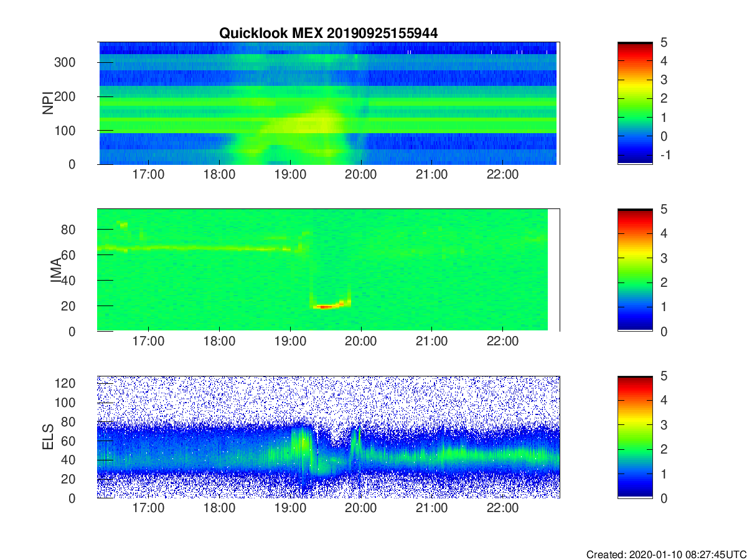The width and height of the screenshot is (747, 560).
Task: Select the ELS y-axis label
Action: click(x=49, y=437)
